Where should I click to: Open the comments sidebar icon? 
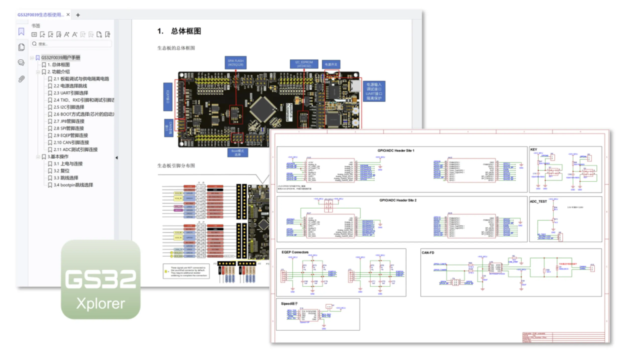click(x=21, y=63)
